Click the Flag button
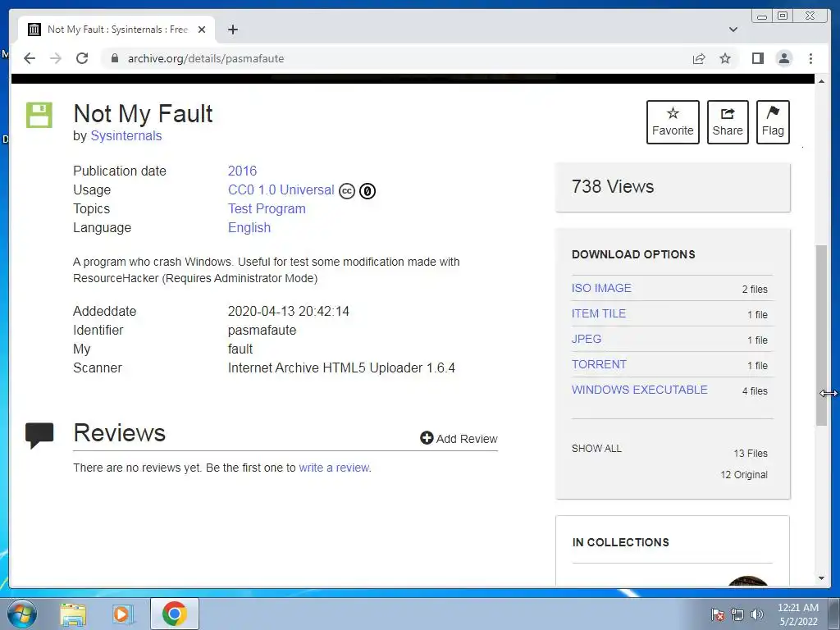Viewport: 840px width, 630px height. [773, 122]
